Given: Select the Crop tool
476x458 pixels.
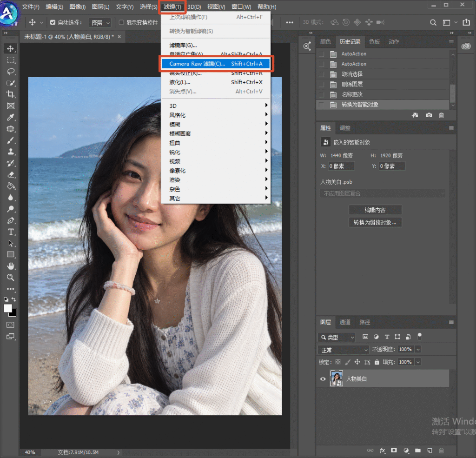Looking at the screenshot, I should coord(11,94).
